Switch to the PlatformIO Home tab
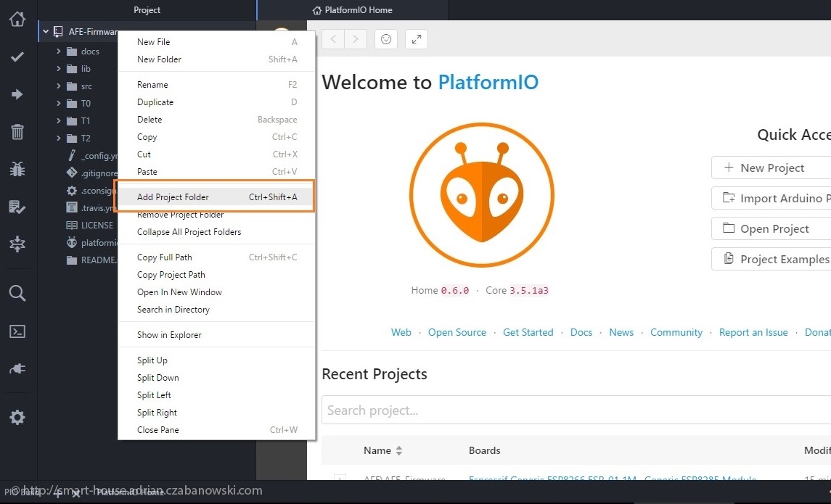This screenshot has width=831, height=504. 353,10
